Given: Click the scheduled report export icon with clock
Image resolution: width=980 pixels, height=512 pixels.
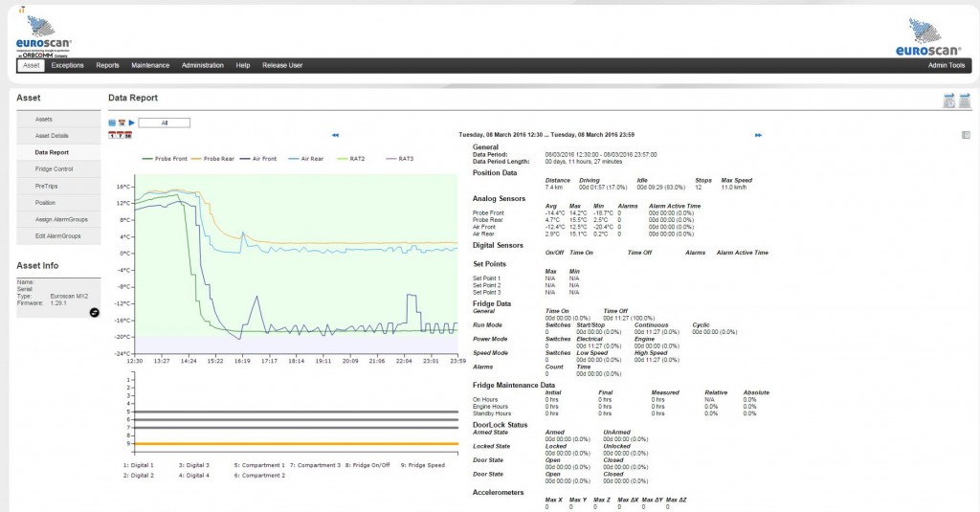Looking at the screenshot, I should coord(949,100).
